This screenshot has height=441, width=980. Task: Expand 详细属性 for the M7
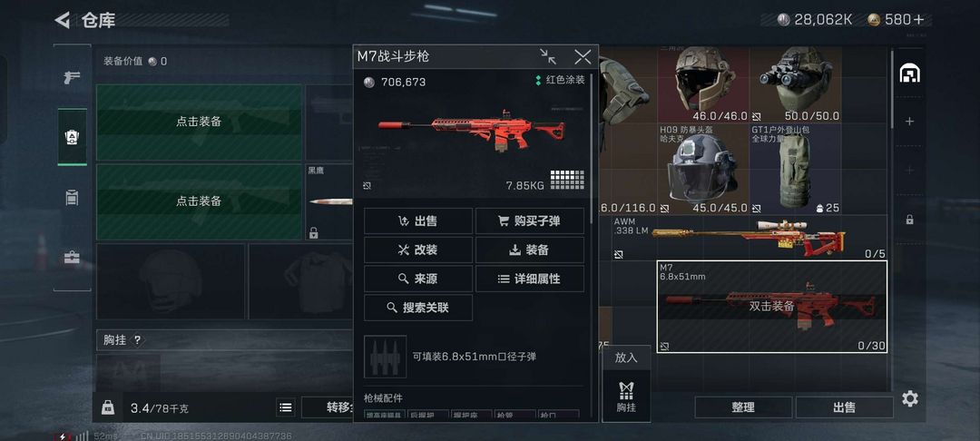pyautogui.click(x=530, y=279)
